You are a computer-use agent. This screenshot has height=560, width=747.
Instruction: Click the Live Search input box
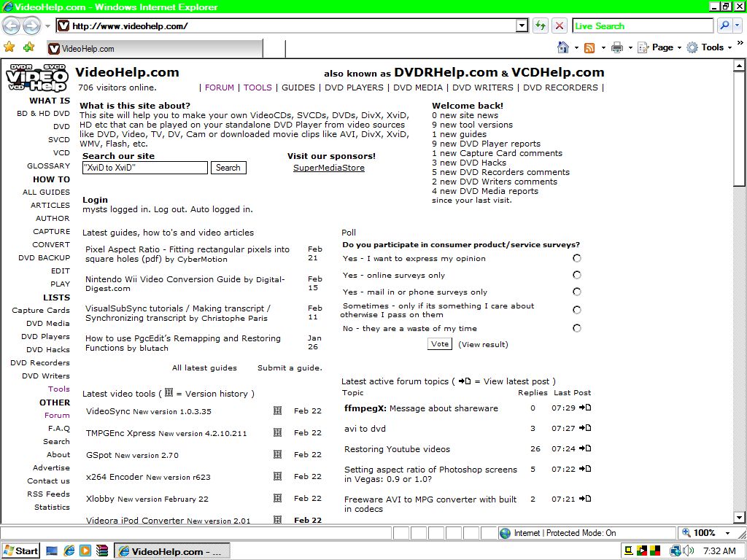tap(643, 26)
